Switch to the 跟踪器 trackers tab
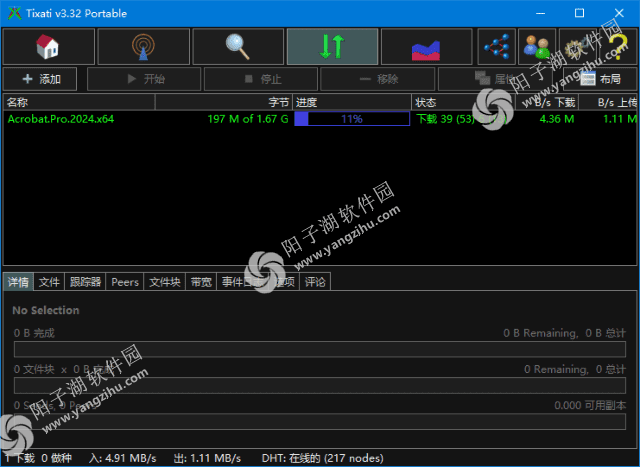Image resolution: width=640 pixels, height=467 pixels. [x=85, y=282]
